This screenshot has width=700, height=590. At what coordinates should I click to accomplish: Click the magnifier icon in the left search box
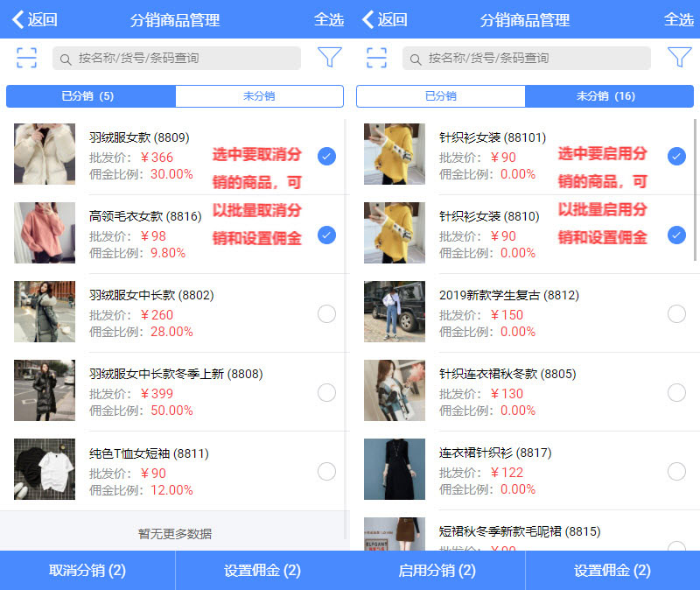66,59
